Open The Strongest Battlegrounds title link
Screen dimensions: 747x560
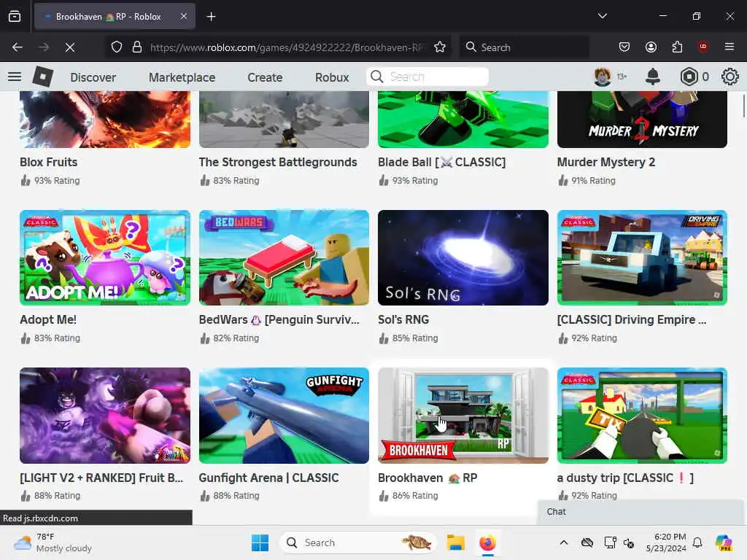pos(278,162)
